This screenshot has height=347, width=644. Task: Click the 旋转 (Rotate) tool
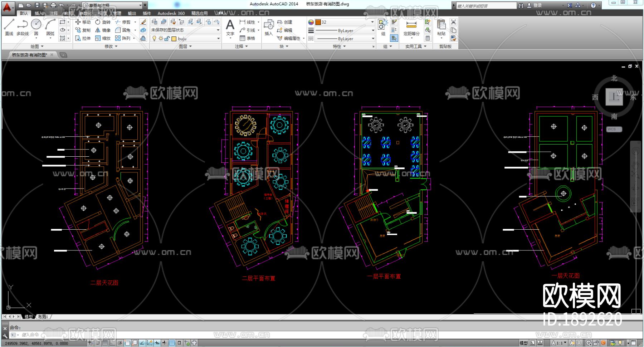pyautogui.click(x=103, y=22)
